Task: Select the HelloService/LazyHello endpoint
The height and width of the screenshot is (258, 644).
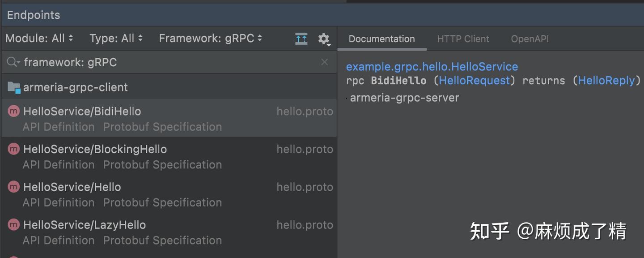Action: 169,232
